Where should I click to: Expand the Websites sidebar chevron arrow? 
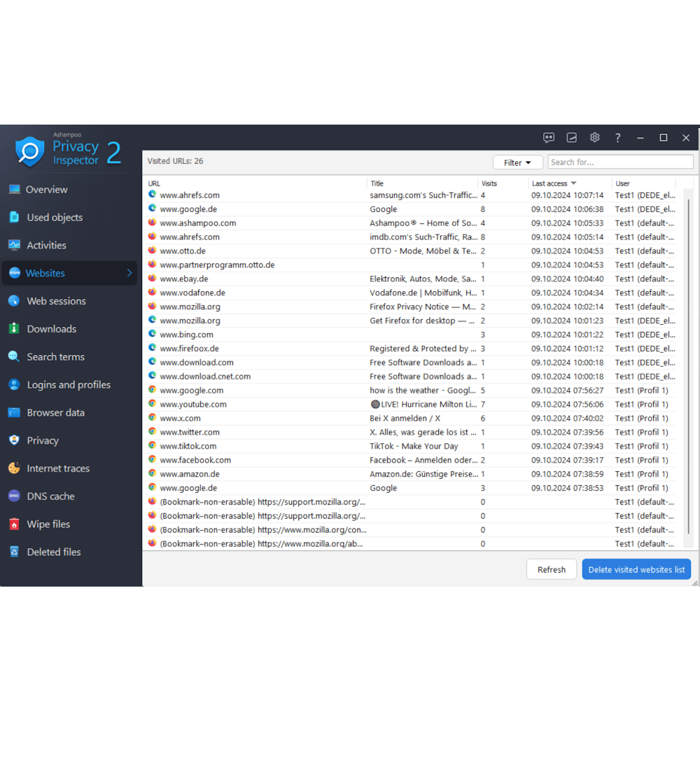coord(129,273)
